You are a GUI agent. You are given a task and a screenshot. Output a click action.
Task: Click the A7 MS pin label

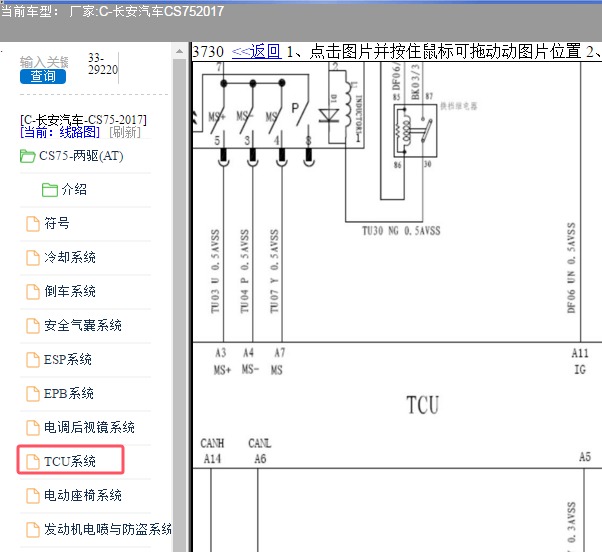pyautogui.click(x=278, y=361)
